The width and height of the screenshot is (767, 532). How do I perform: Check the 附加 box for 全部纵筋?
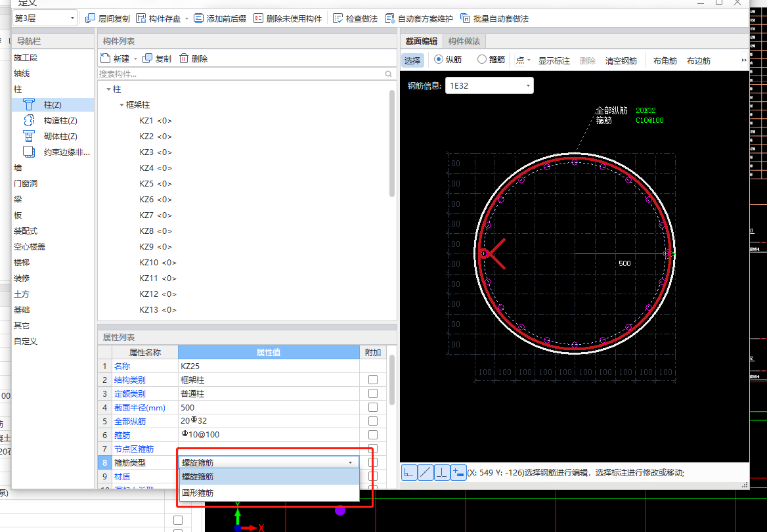[x=373, y=421]
